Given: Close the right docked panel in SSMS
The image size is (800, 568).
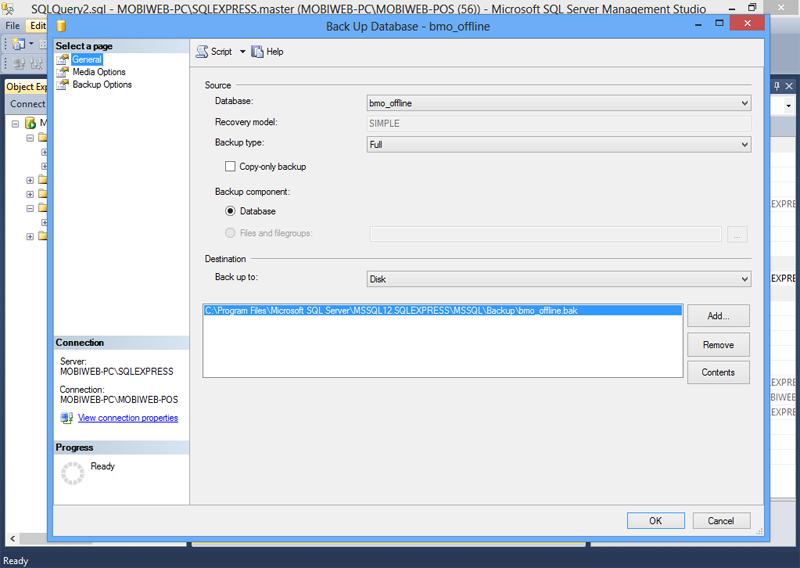Looking at the screenshot, I should 789,86.
